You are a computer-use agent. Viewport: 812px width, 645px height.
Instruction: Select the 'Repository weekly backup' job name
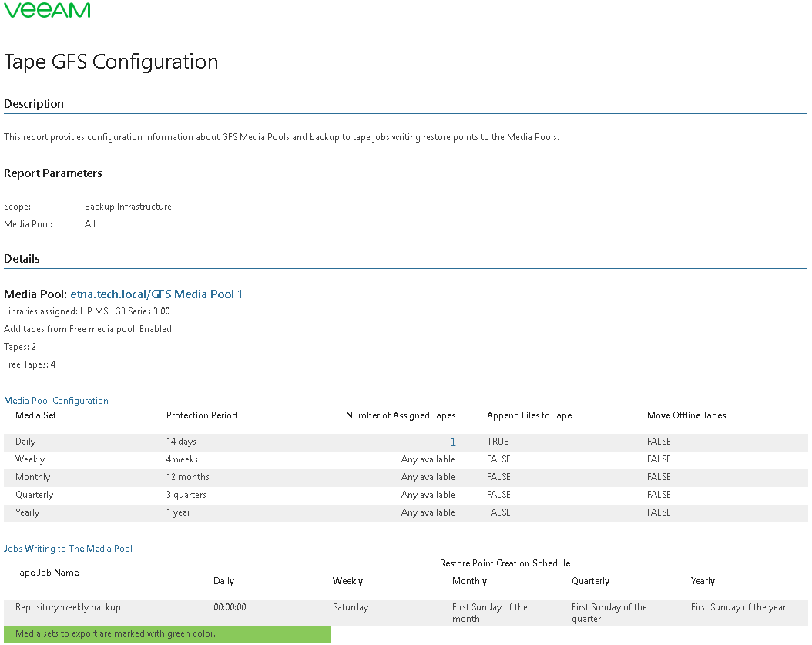(x=68, y=607)
